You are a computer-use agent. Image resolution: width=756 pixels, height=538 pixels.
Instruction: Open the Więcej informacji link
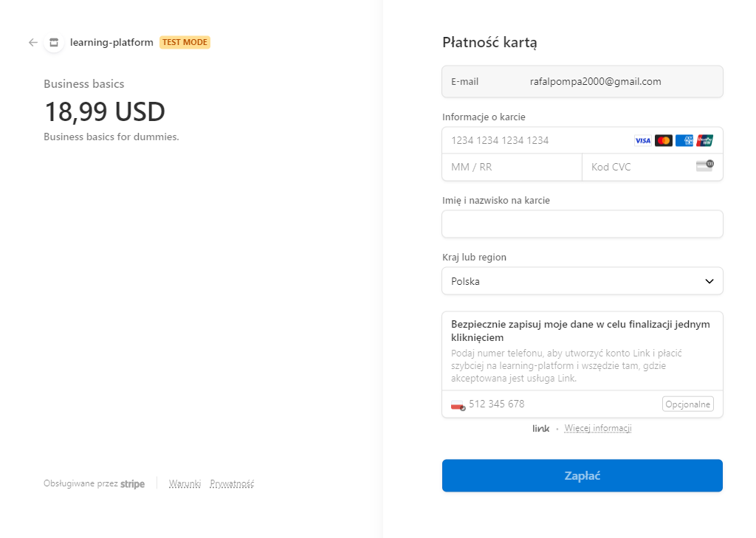[x=598, y=429]
